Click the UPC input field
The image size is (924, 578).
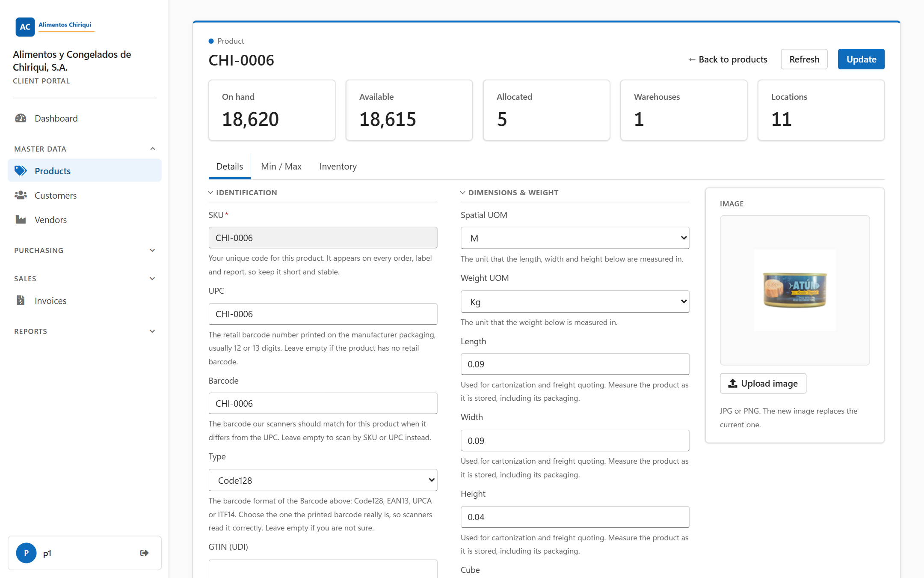pyautogui.click(x=323, y=314)
